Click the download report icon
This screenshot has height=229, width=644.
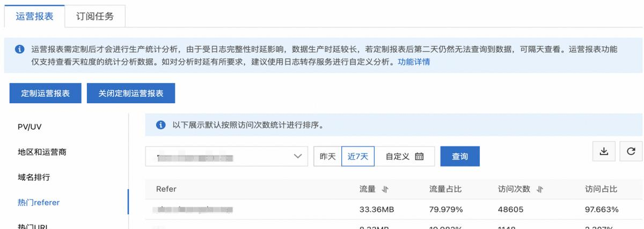tap(604, 152)
